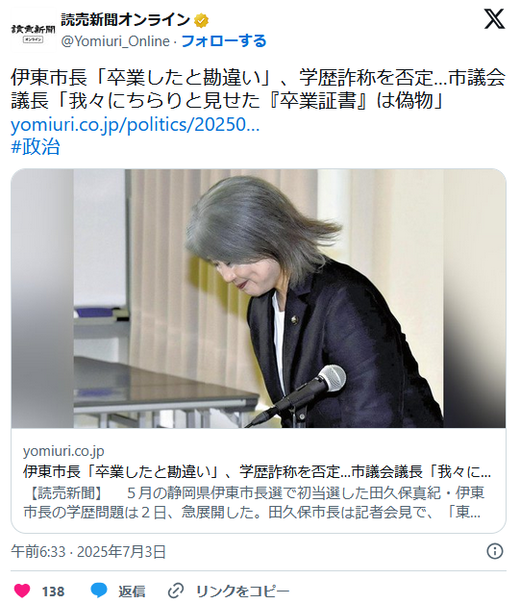Click the chain link copy icon
This screenshot has width=520, height=604.
[x=176, y=591]
